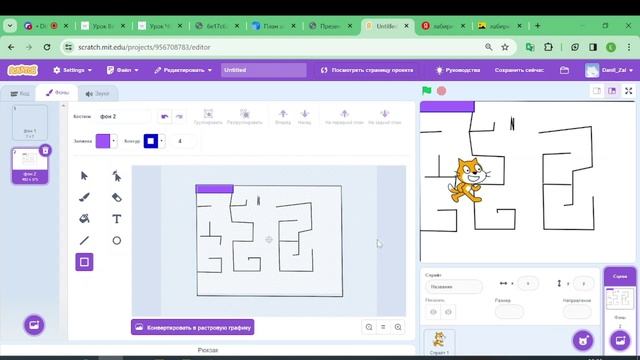Click the redo arrow in costume editor
Screen dimensions: 640x360
[x=179, y=117]
